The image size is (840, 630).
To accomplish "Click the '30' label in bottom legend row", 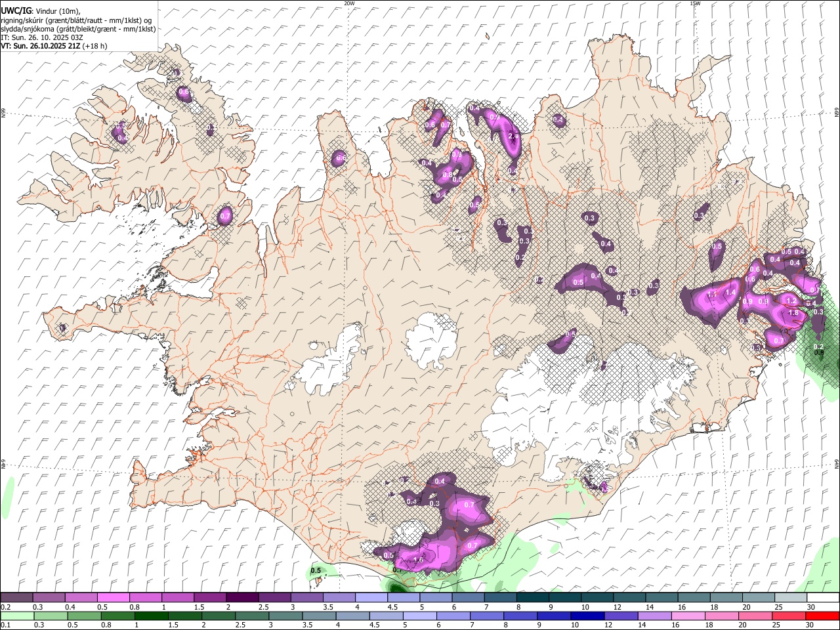I will 811,625.
